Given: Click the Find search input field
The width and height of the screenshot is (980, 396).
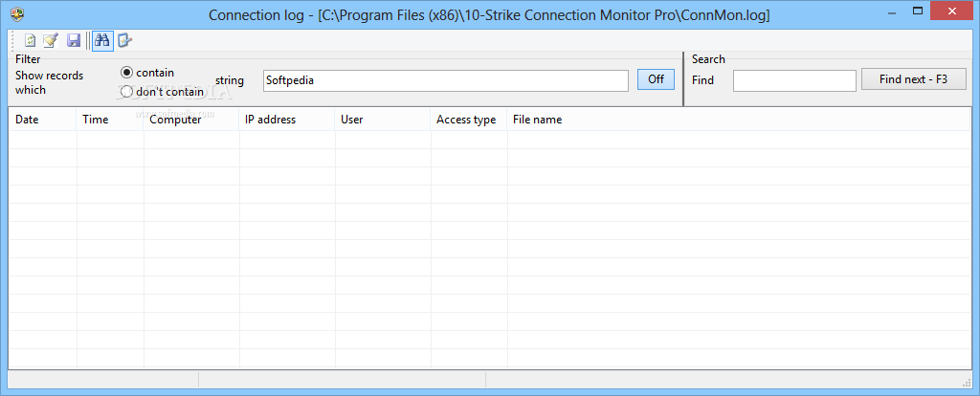Looking at the screenshot, I should (794, 80).
